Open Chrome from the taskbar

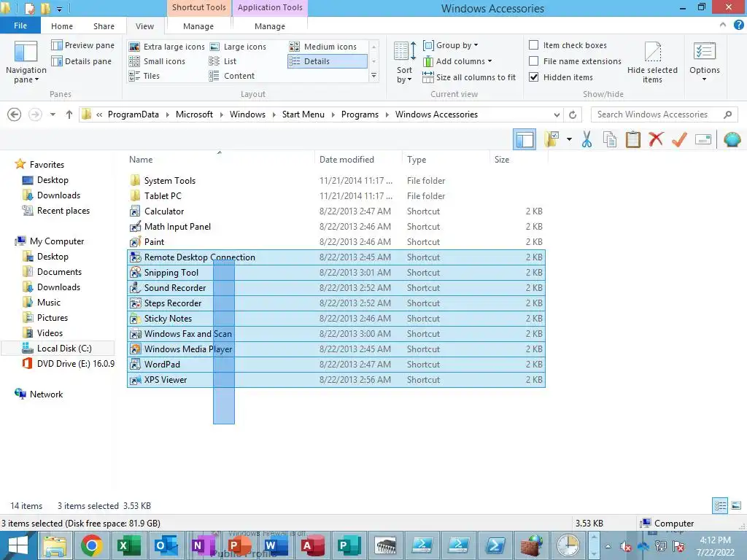[x=91, y=545]
